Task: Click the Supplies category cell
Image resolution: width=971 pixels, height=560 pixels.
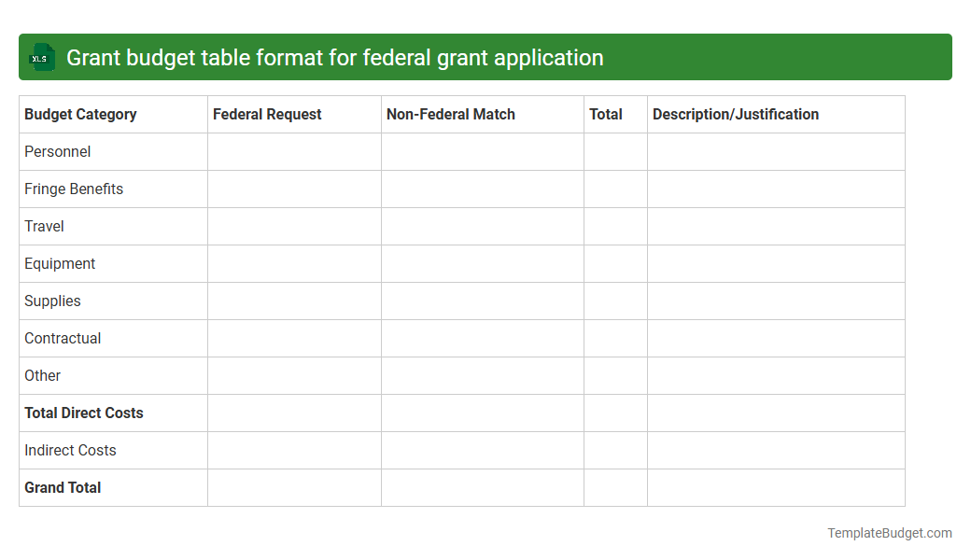Action: [51, 301]
